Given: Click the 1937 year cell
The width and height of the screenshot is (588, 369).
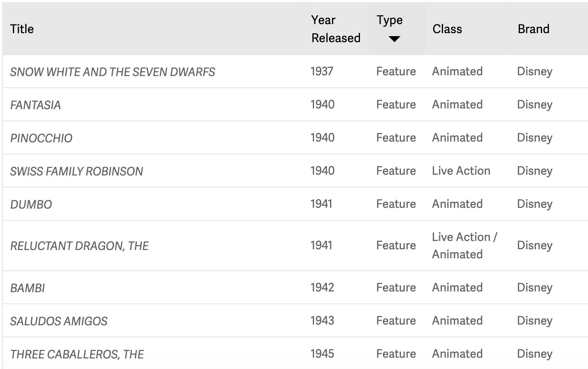Looking at the screenshot, I should point(322,71).
